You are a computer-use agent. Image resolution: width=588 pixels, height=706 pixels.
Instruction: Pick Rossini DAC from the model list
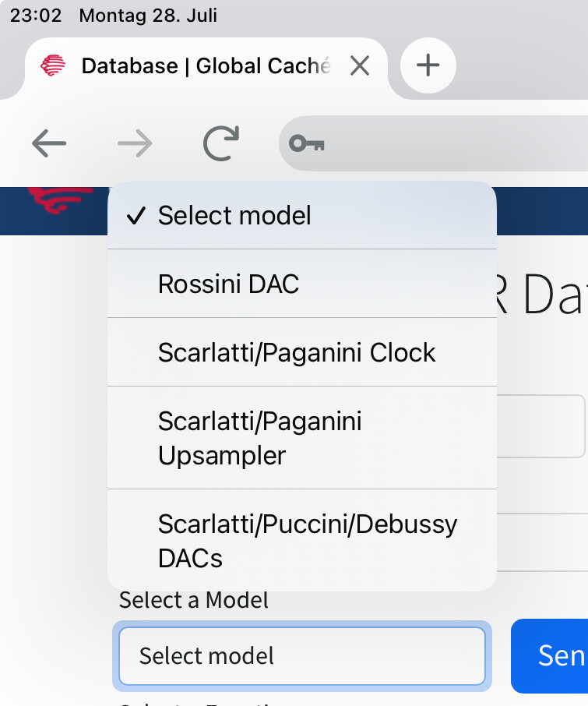302,284
